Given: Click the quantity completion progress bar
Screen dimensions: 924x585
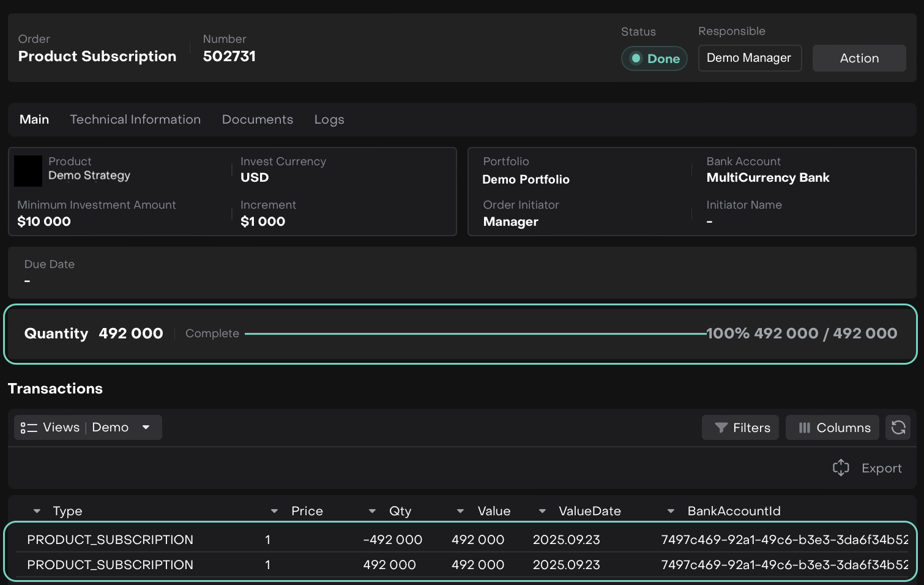Looking at the screenshot, I should click(x=475, y=334).
